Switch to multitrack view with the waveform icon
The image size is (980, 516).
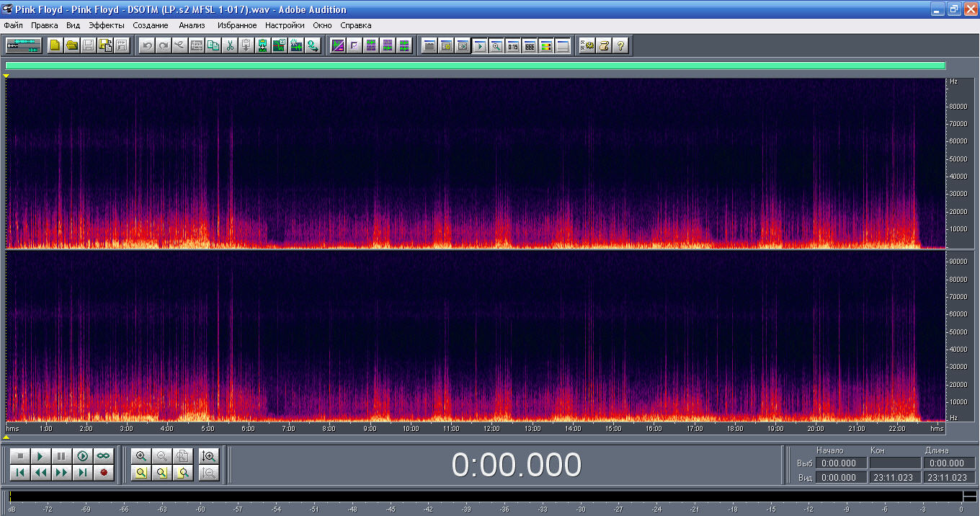tap(24, 45)
